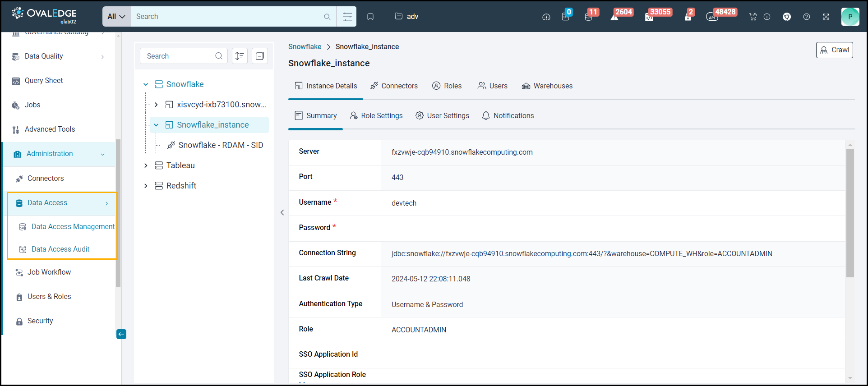Open the shopping cart icon in header

tap(753, 17)
